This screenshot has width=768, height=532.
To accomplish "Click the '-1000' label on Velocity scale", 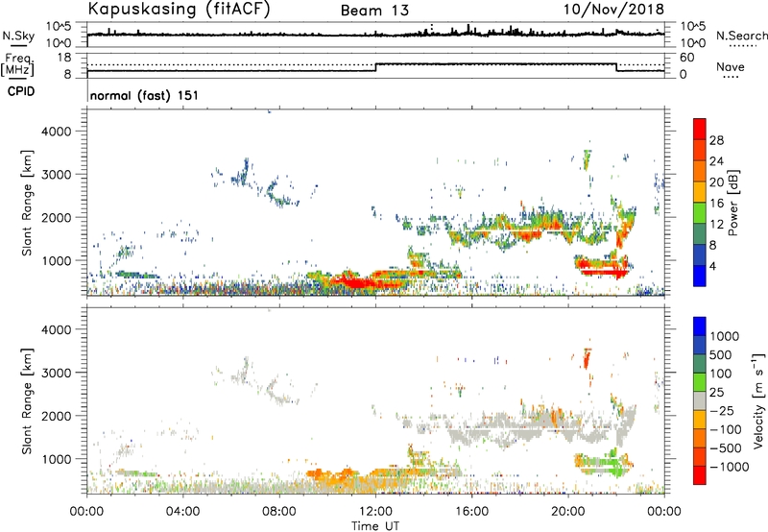I will coord(729,467).
